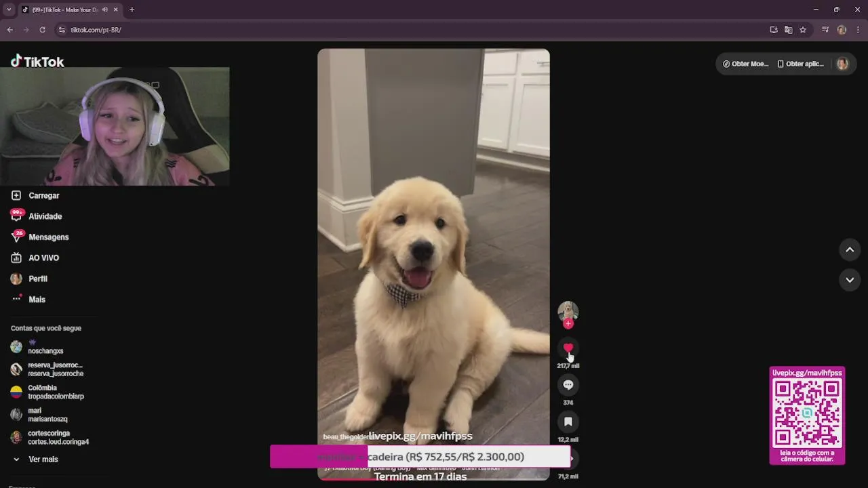Open noschangxs followed account
Viewport: 868px width, 488px height.
[46, 347]
